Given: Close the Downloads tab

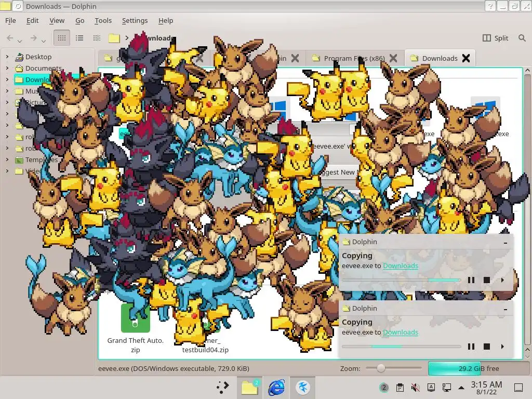Looking at the screenshot, I should pos(466,58).
